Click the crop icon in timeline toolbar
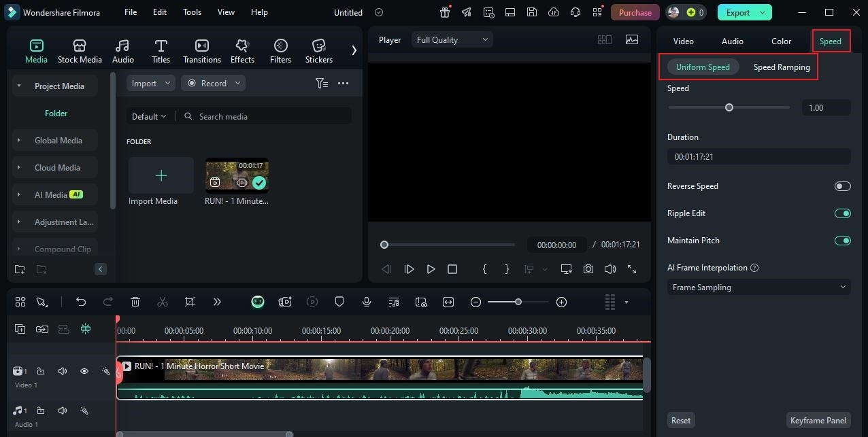 [x=190, y=302]
